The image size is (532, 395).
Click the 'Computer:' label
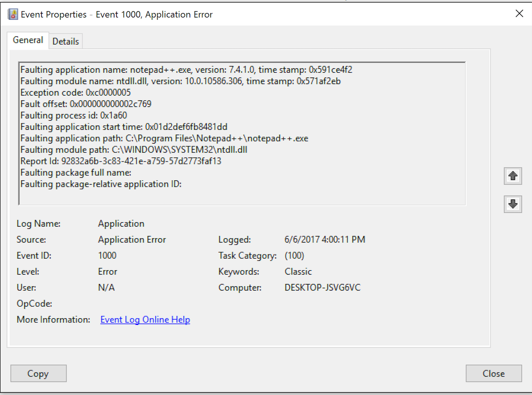240,287
